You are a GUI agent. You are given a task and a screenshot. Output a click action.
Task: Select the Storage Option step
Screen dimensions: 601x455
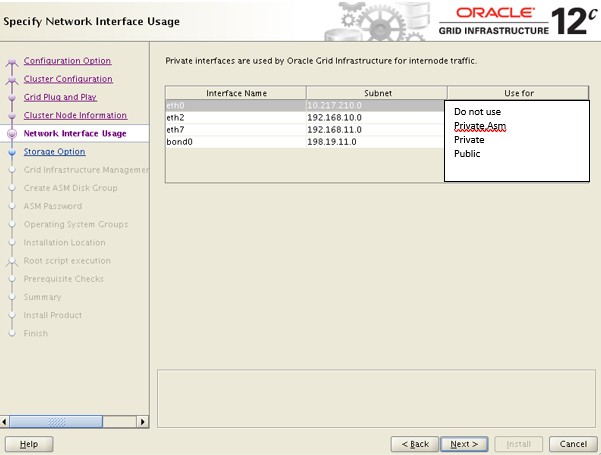click(x=54, y=152)
